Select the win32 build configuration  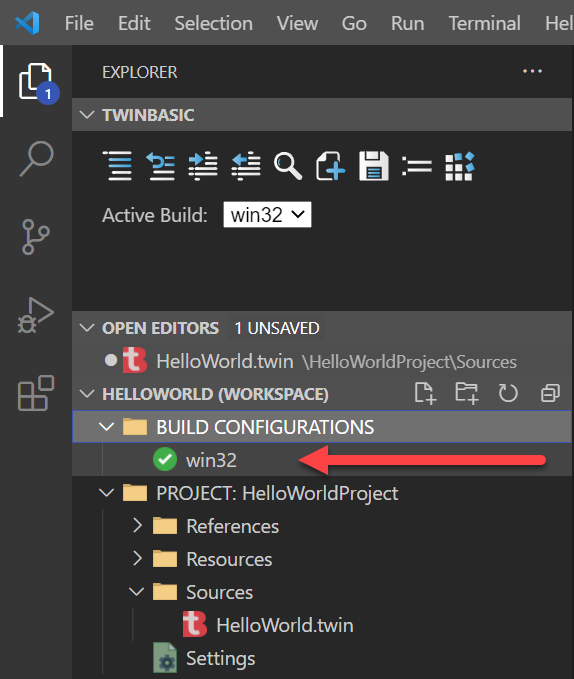(x=211, y=460)
